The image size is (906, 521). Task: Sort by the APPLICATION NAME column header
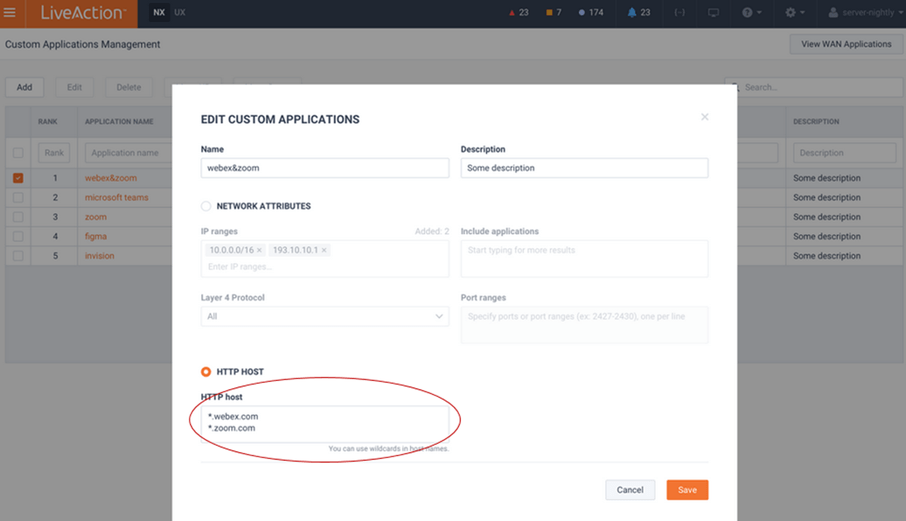coord(119,122)
